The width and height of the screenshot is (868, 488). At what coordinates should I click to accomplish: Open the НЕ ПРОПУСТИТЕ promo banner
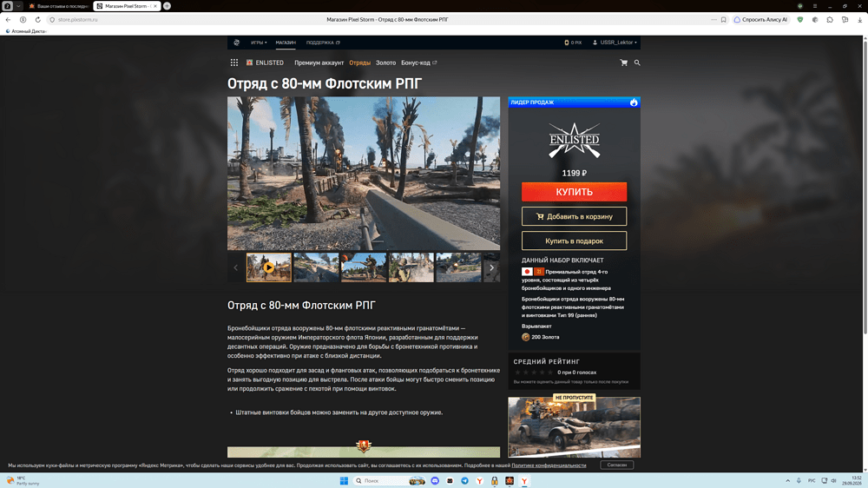(x=574, y=426)
